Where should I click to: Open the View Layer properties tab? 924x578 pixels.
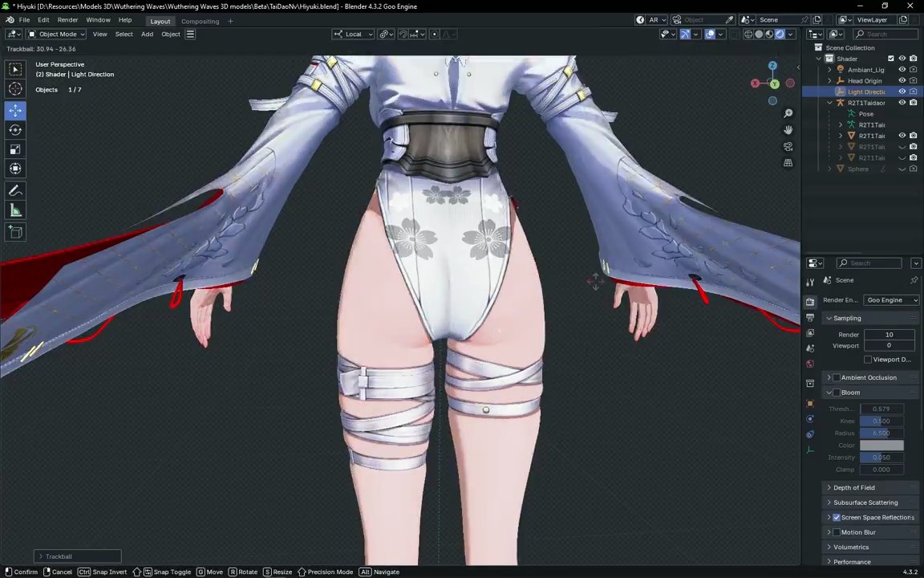[x=810, y=333]
